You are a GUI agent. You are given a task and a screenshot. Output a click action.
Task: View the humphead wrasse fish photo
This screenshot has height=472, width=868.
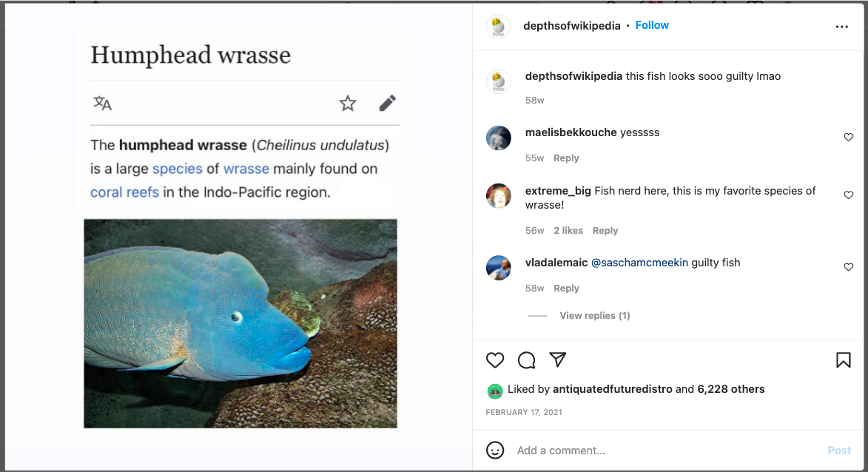(240, 323)
